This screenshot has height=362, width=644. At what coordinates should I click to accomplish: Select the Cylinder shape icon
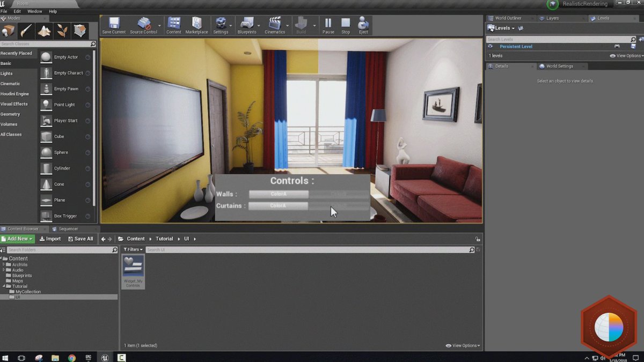[46, 168]
